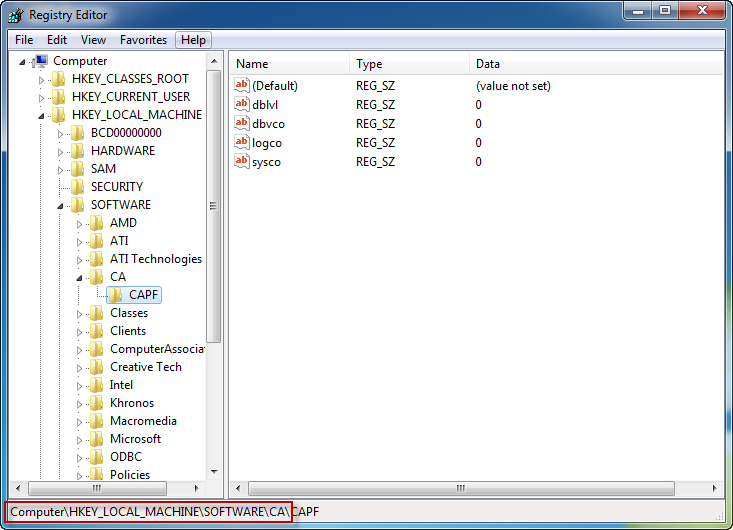
Task: Expand the ATI Technologies key
Action: 79,260
